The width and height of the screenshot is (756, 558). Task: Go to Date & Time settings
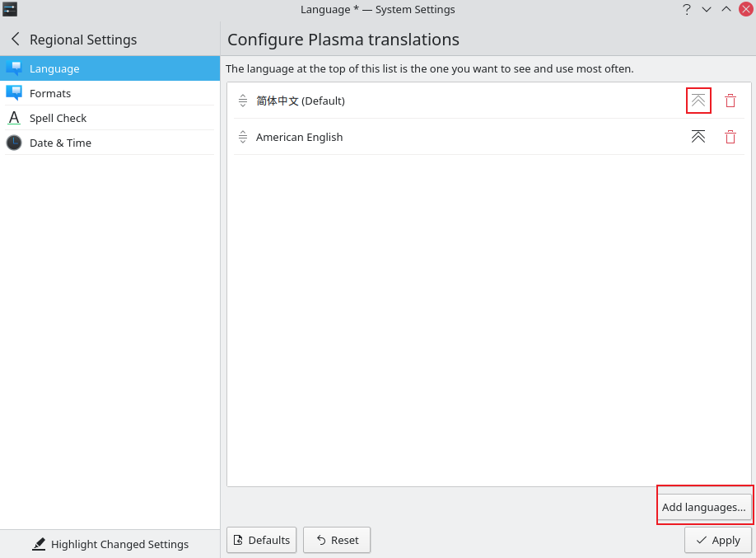coord(60,143)
